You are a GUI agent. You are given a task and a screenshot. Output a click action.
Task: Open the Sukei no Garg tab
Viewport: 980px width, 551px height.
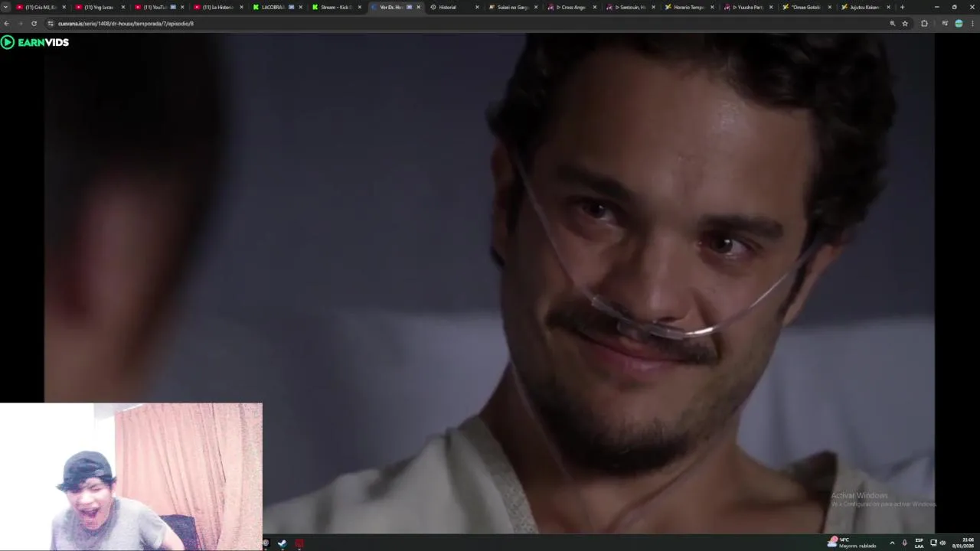511,7
